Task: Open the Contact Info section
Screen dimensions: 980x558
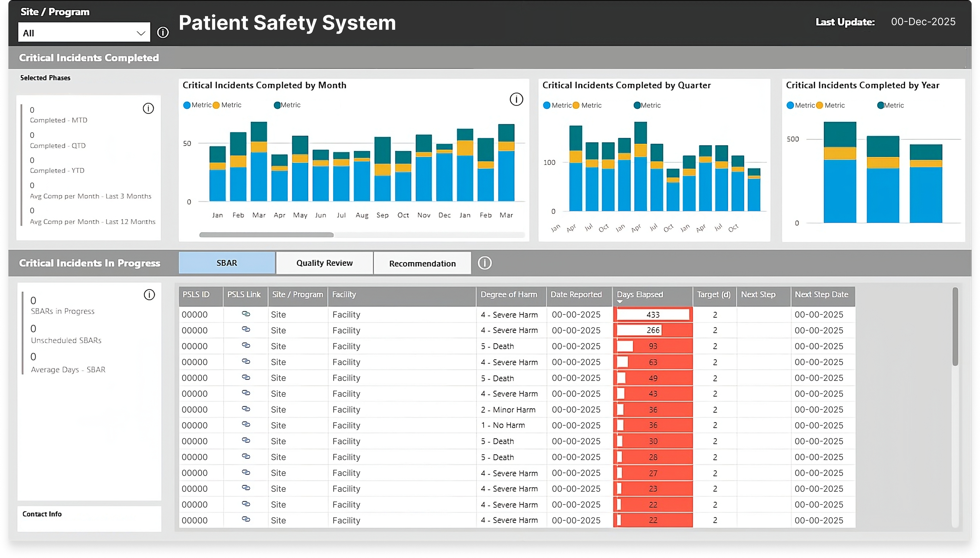Action: click(42, 514)
